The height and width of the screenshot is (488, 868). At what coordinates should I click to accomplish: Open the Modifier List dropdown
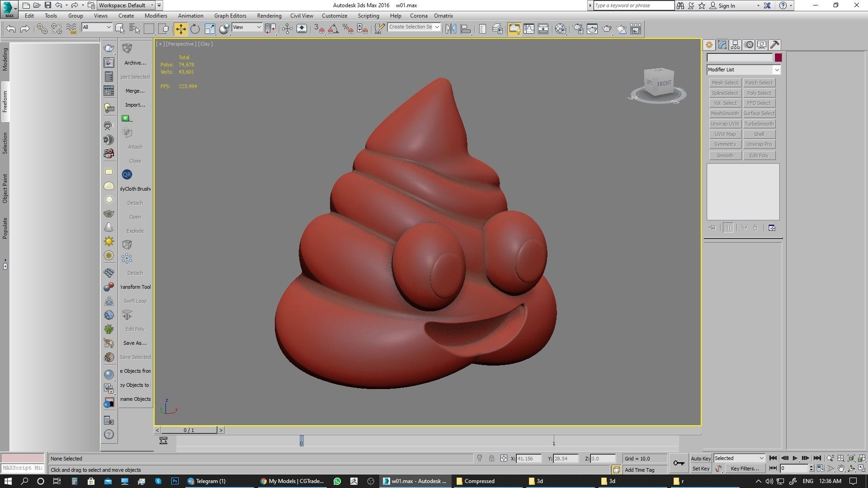click(x=744, y=70)
